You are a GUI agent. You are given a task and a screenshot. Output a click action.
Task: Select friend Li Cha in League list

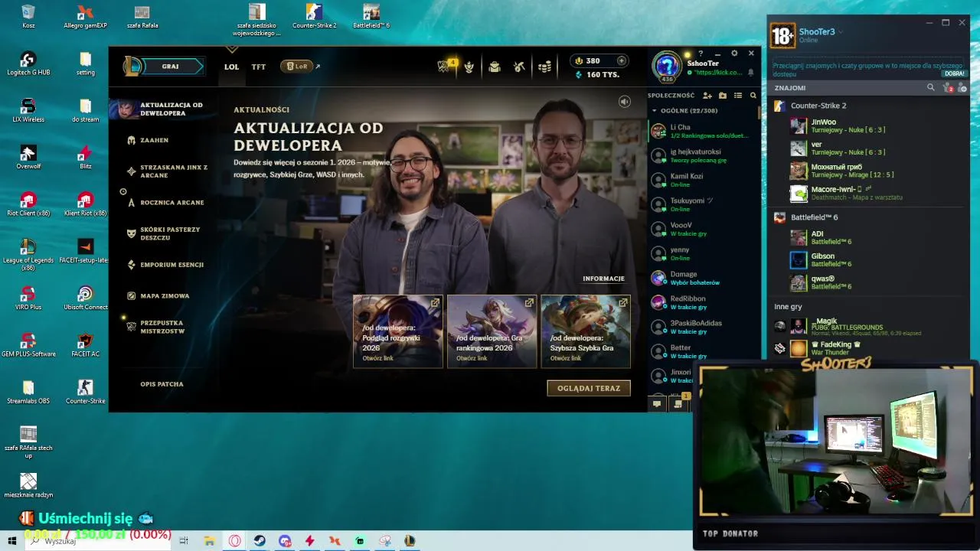tap(702, 131)
